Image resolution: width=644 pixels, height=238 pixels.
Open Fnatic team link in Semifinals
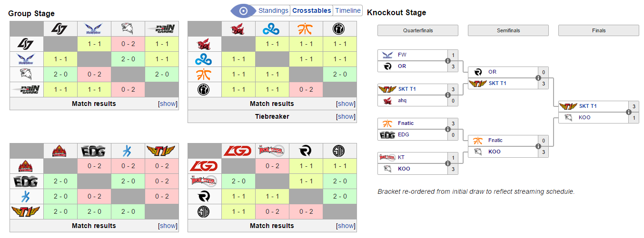click(495, 140)
